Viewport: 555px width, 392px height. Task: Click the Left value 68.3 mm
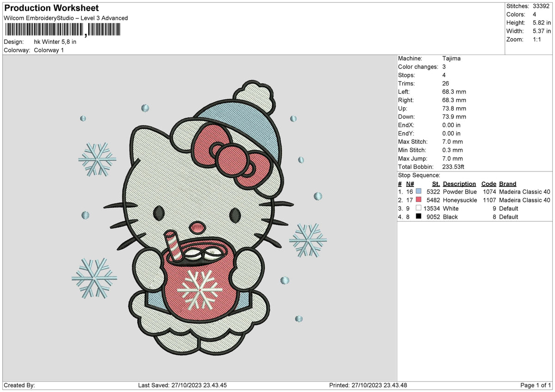[x=454, y=92]
